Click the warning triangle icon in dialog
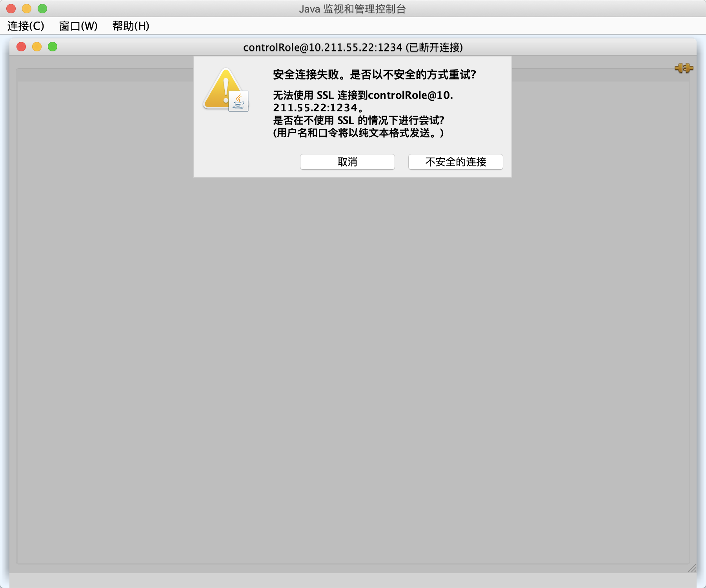 pyautogui.click(x=226, y=90)
